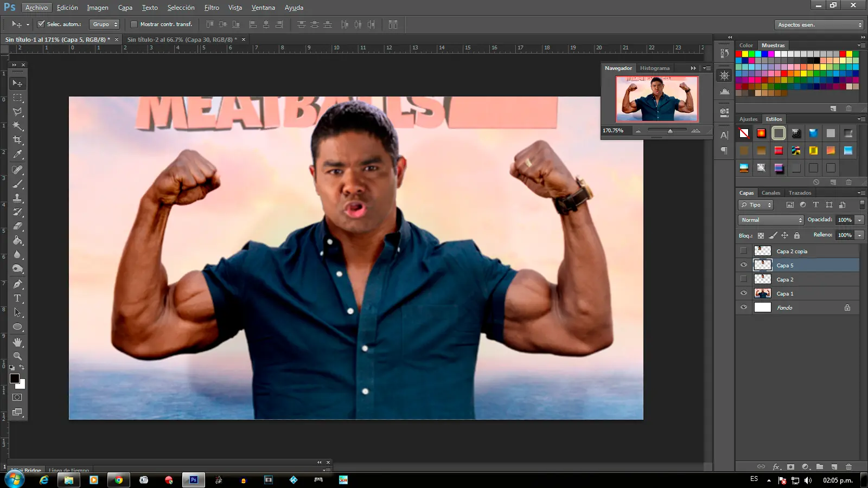Image resolution: width=868 pixels, height=488 pixels.
Task: Switch to the Canales tab
Action: click(x=771, y=193)
